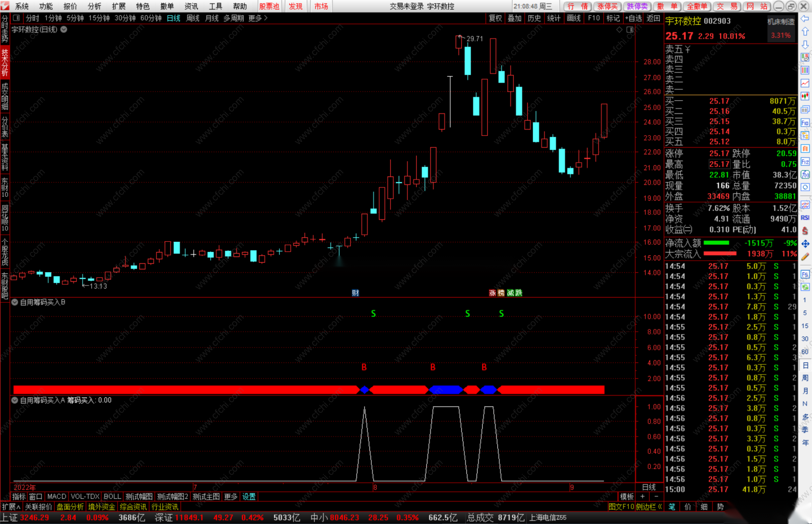Click the 涨停买 button
812x524 pixels.
607,6
